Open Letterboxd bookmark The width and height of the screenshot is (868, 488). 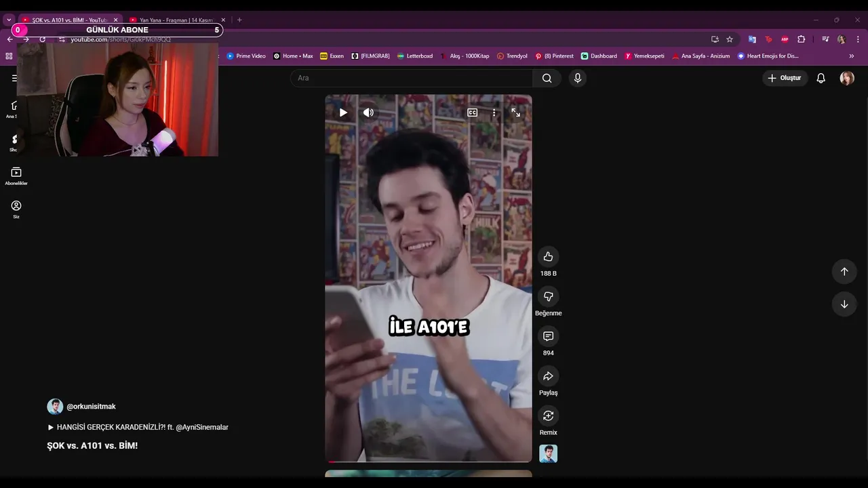click(x=415, y=56)
